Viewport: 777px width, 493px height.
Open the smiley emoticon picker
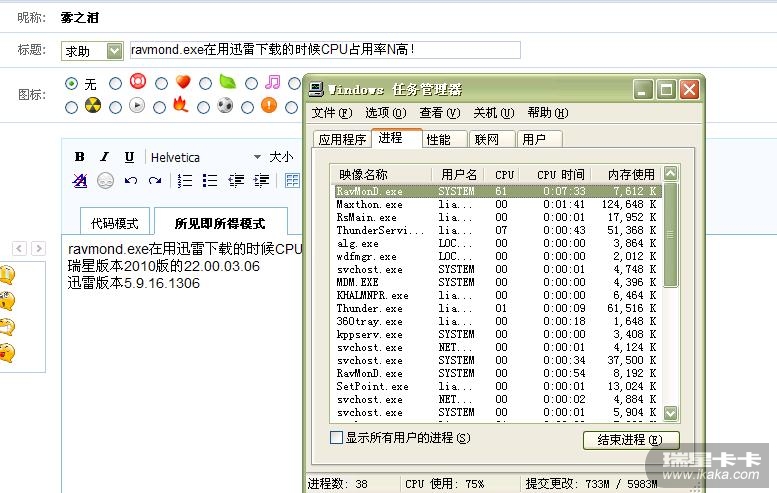click(105, 181)
